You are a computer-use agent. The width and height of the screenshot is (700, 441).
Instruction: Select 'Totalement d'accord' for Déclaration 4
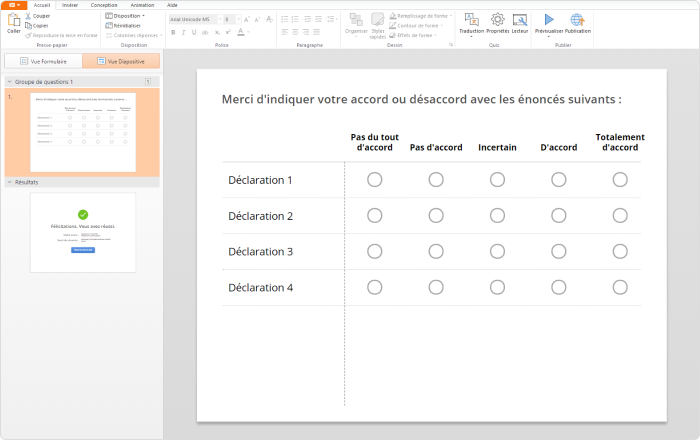pyautogui.click(x=620, y=288)
